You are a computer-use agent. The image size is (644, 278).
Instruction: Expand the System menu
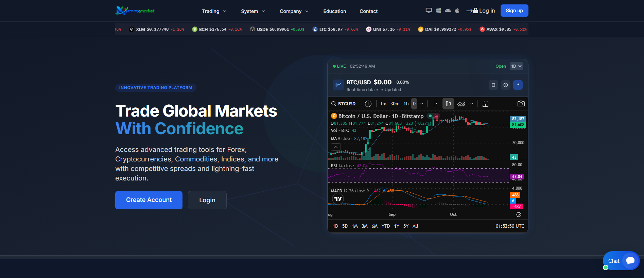tap(253, 11)
